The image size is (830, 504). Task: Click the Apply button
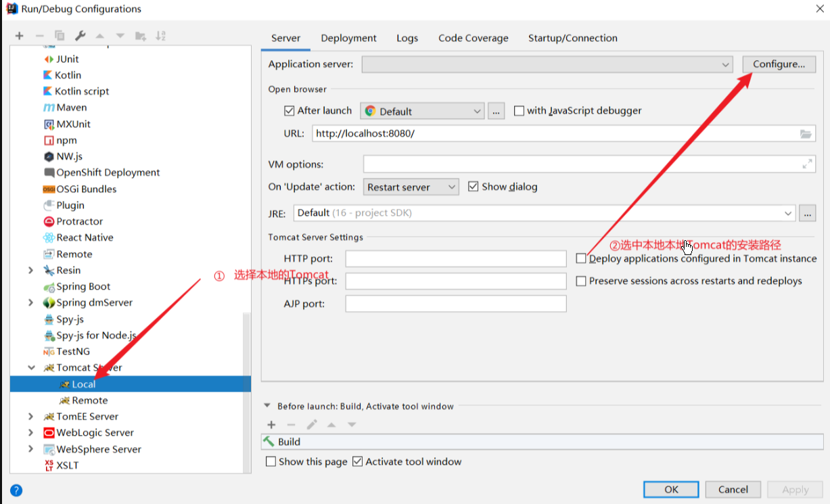[x=796, y=490]
